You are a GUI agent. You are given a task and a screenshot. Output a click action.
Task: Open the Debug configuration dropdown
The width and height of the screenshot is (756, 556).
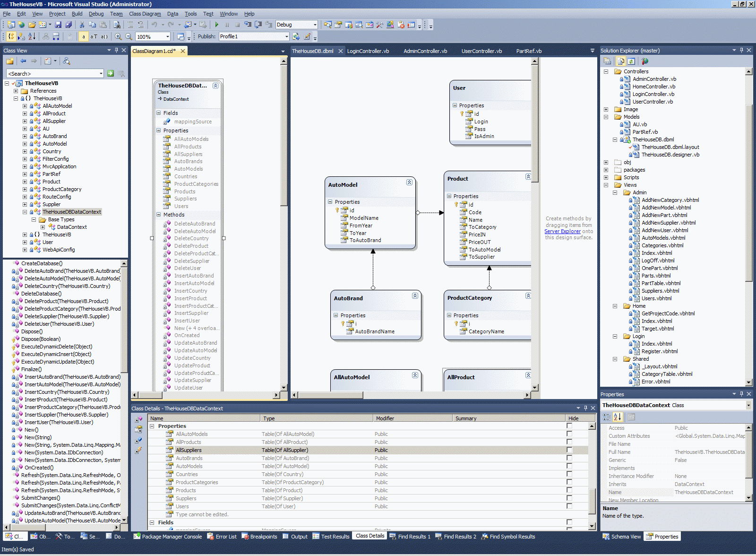315,25
